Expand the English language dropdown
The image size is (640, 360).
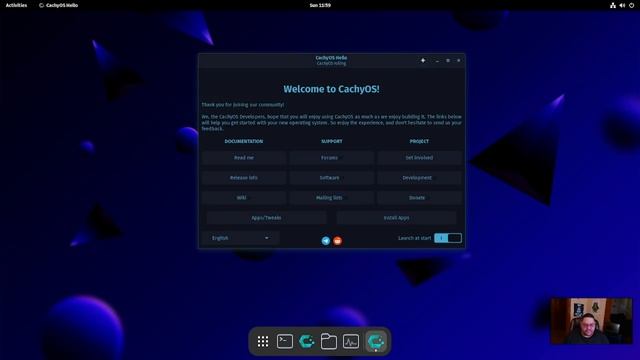coord(240,238)
